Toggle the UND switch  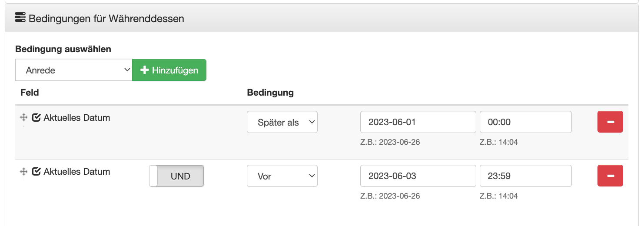pos(176,176)
